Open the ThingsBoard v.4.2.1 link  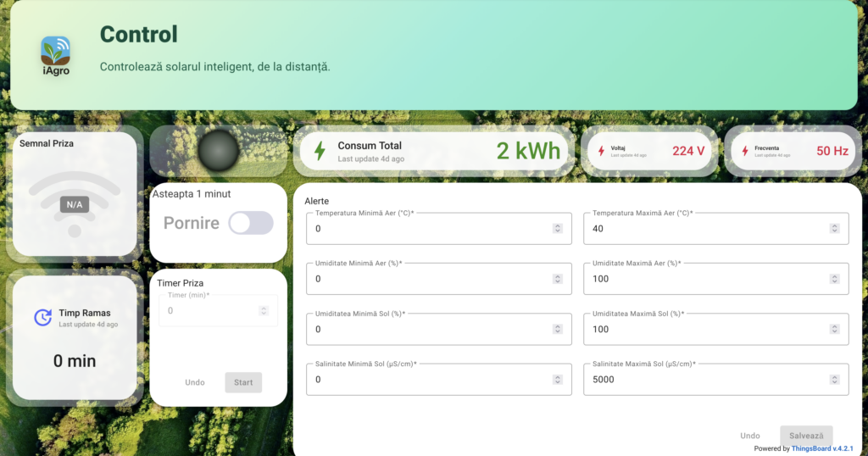pos(821,448)
